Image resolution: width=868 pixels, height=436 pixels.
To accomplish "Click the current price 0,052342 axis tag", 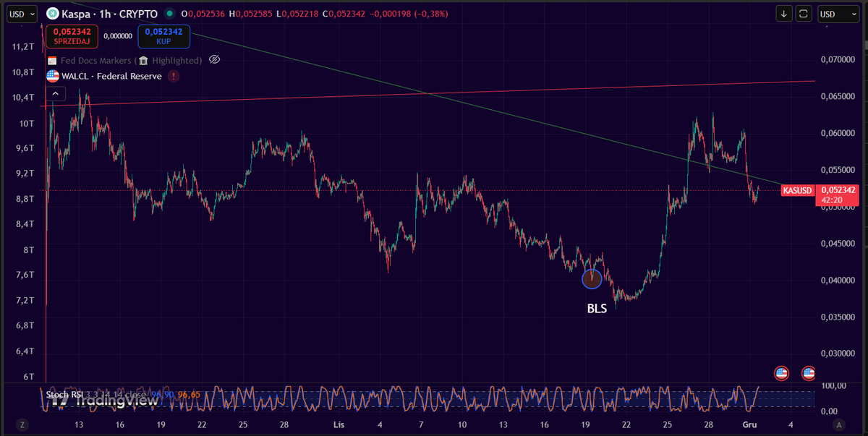I will point(838,190).
